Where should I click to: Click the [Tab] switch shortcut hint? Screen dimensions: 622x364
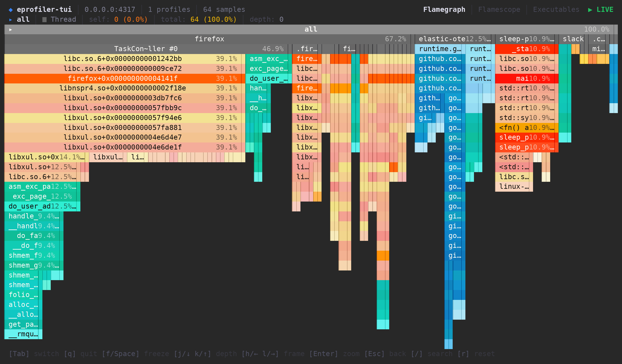pos(34,354)
